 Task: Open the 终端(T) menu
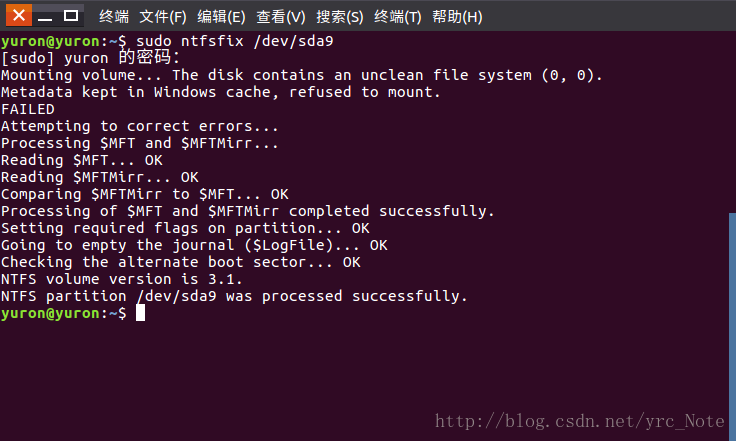[398, 17]
